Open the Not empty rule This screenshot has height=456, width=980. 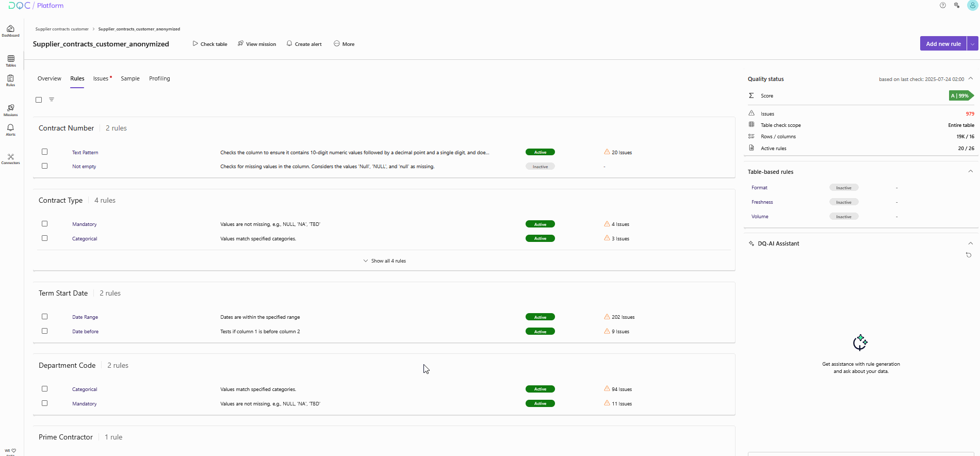tap(84, 167)
